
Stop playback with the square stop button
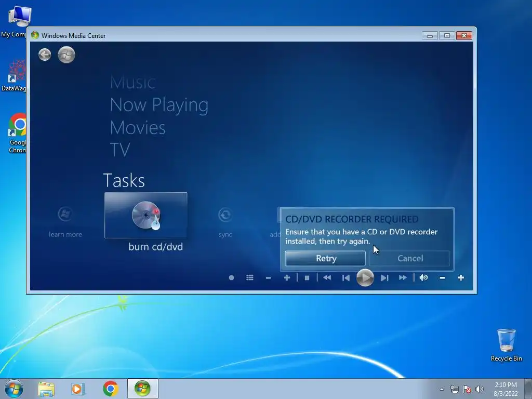307,278
